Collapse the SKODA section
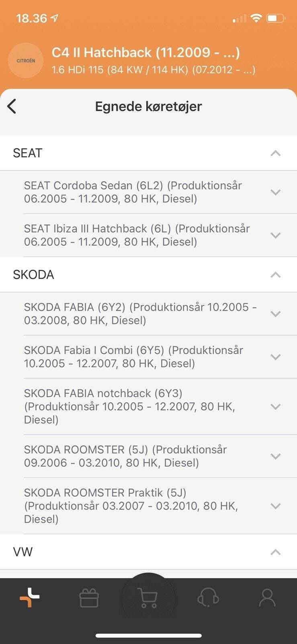297x644 pixels. click(x=275, y=275)
